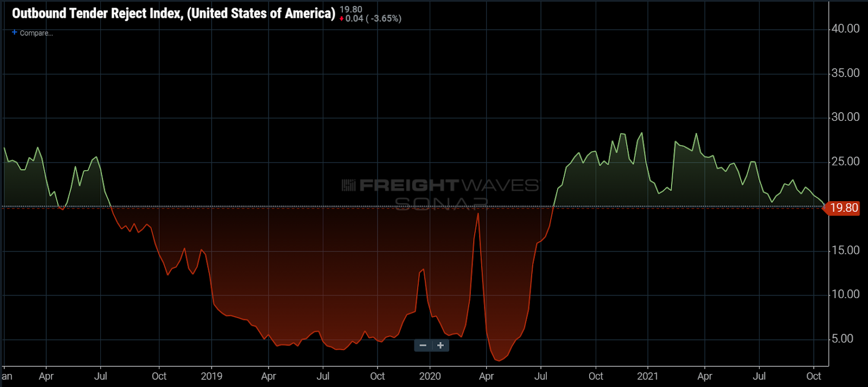Click the 30.00 y-axis label
868x387 pixels.
click(x=845, y=117)
